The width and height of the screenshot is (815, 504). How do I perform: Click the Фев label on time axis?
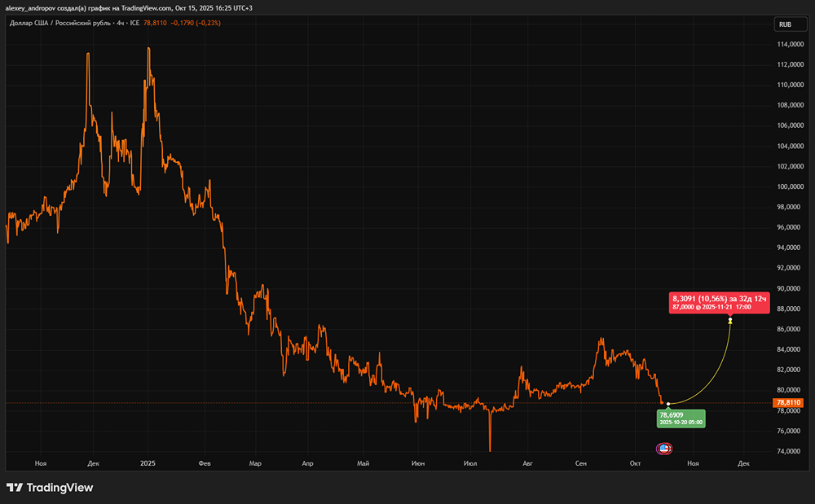click(x=205, y=463)
